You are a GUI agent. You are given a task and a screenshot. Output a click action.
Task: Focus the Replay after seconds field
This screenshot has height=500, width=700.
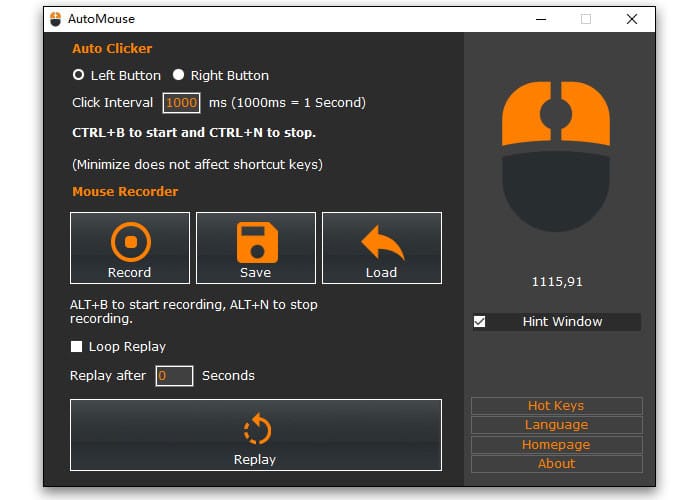pos(174,376)
